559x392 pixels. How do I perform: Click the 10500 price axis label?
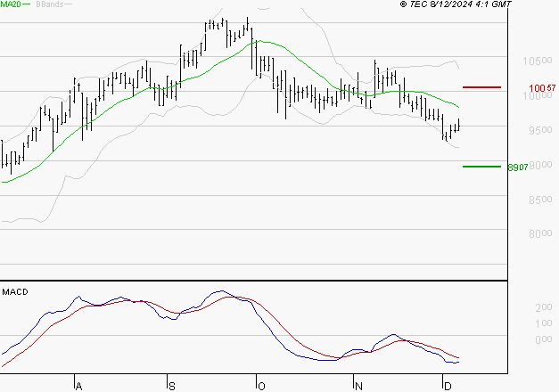point(538,61)
